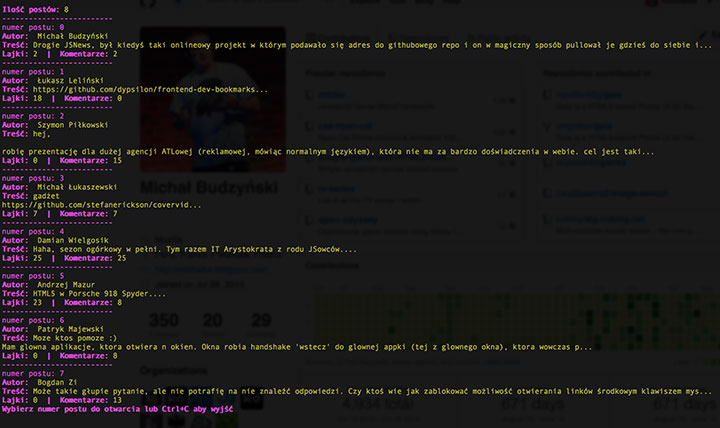Click the author line 'Autor: Michał Łukaszewski'
Viewport: 720px width, 428px height.
coord(60,187)
